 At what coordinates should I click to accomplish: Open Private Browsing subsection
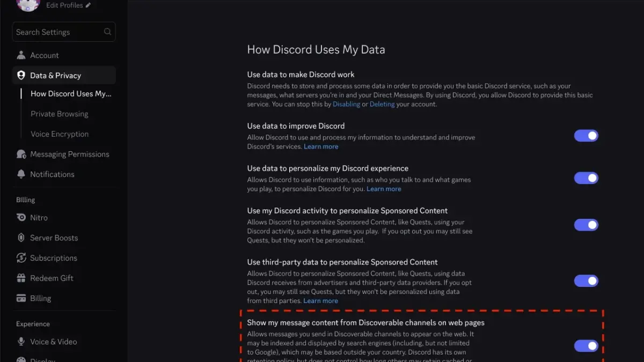(x=60, y=114)
